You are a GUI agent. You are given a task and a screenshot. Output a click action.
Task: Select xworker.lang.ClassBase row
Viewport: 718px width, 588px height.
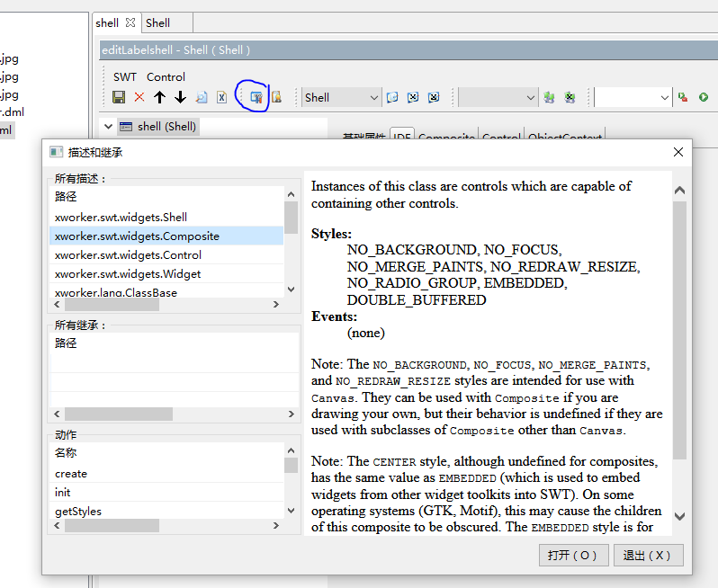(x=166, y=291)
